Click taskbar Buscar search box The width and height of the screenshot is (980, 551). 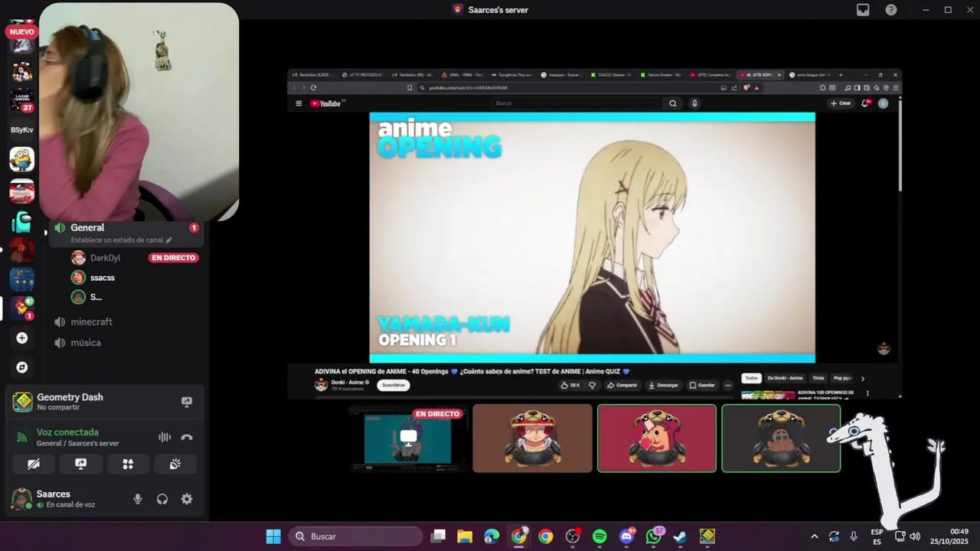click(x=356, y=536)
